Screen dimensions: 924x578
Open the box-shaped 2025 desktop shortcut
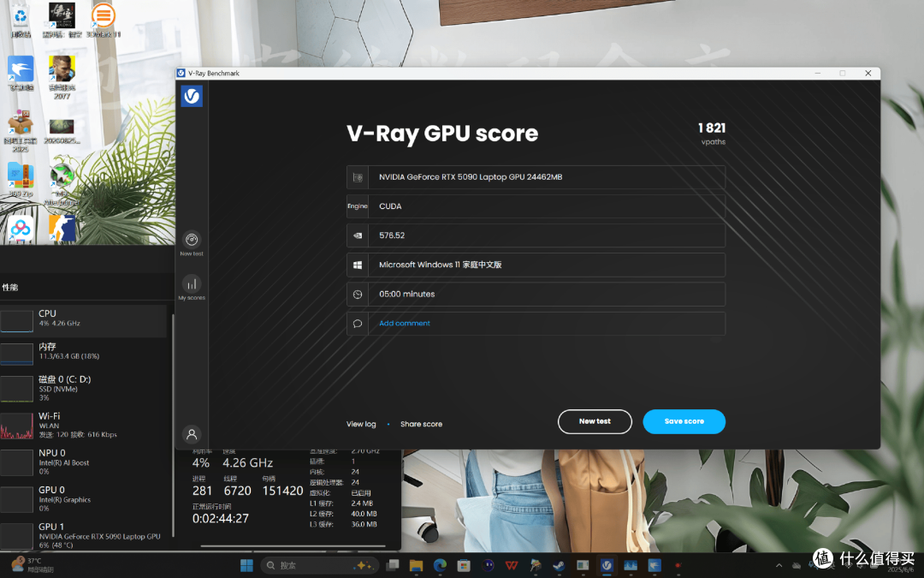point(21,131)
